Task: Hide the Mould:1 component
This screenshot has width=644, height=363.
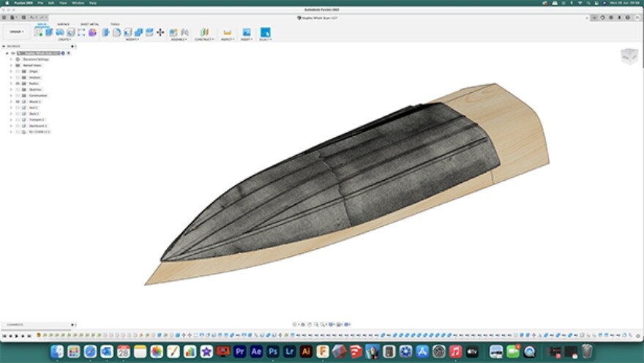Action: click(18, 102)
